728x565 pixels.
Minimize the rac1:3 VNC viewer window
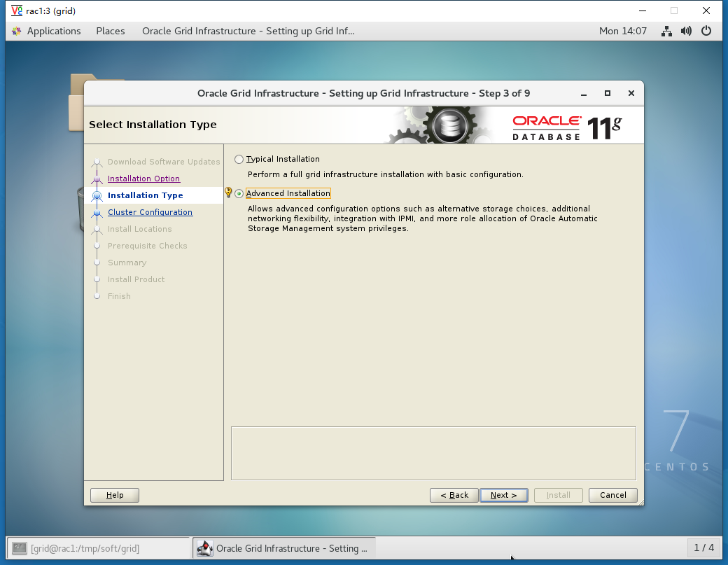coord(643,11)
